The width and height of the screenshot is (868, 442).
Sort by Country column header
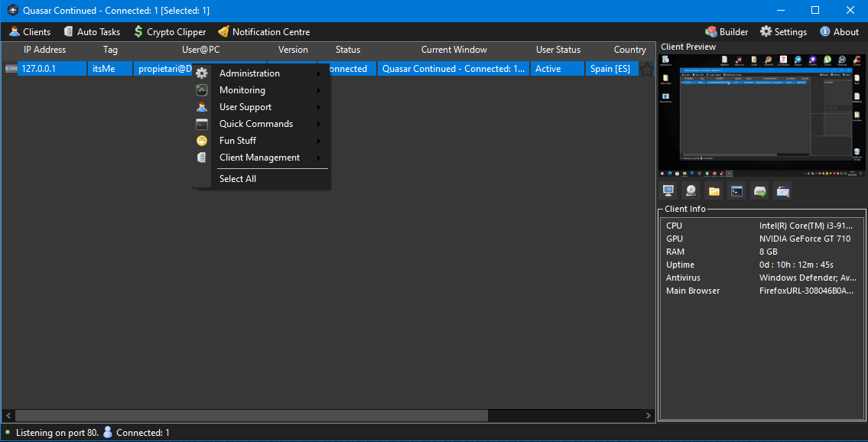(630, 50)
